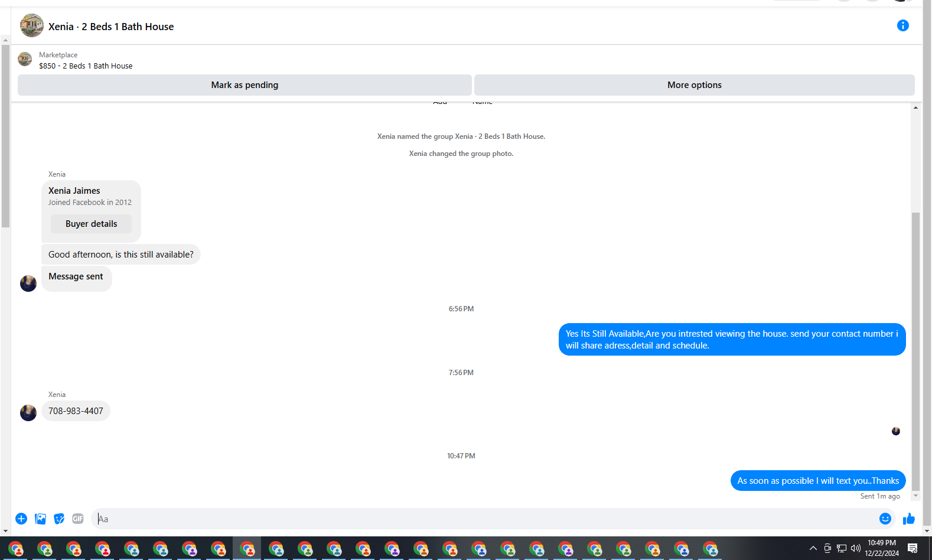This screenshot has height=560, width=932.
Task: Click the small seen-by avatar indicator
Action: tap(896, 431)
